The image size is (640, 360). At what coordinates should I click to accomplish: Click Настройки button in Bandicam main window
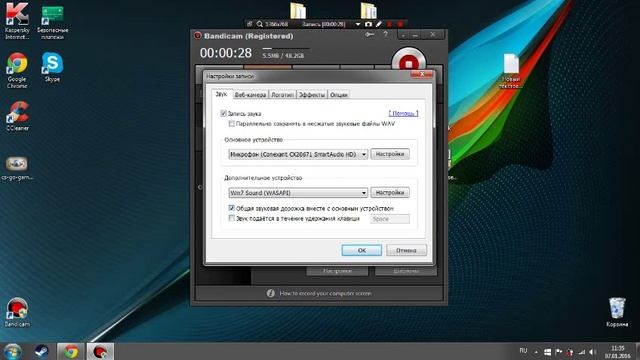[x=337, y=271]
